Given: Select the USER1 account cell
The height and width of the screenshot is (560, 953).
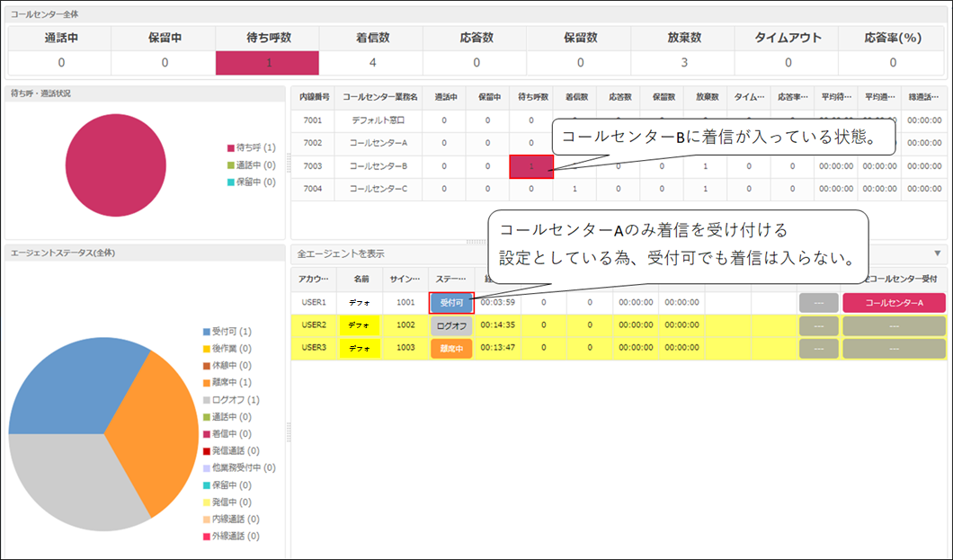Looking at the screenshot, I should point(314,302).
